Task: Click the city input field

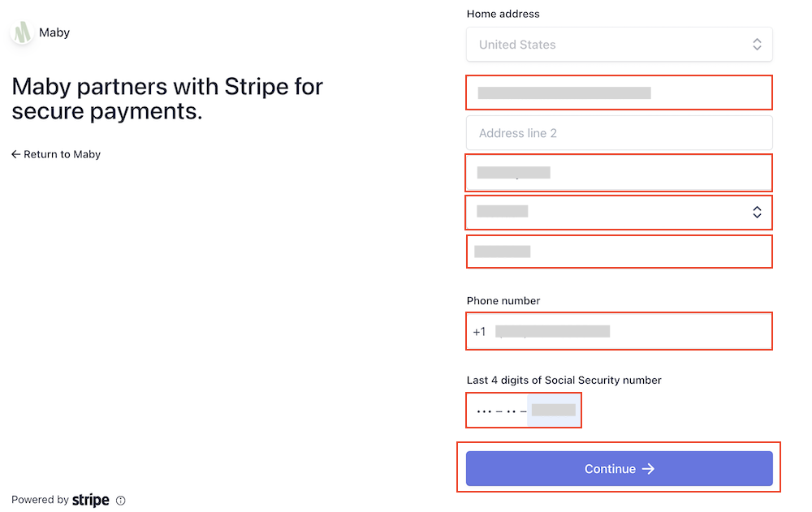Action: [x=619, y=173]
